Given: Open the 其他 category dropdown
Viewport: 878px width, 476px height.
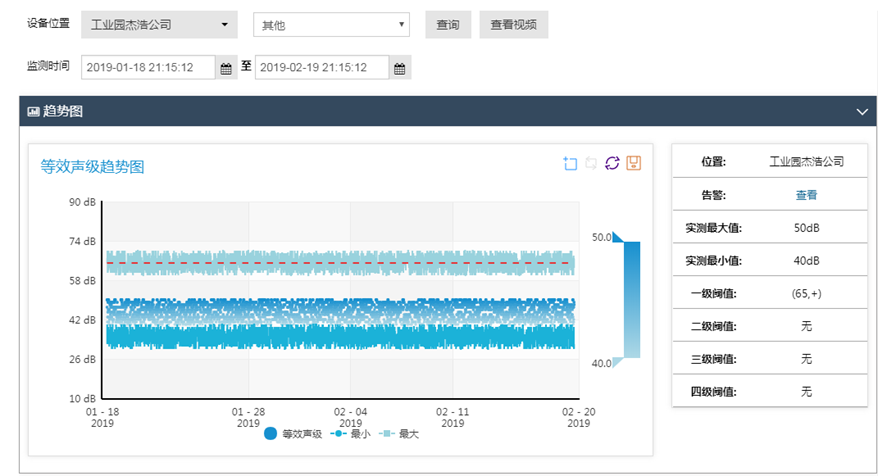Looking at the screenshot, I should (331, 25).
